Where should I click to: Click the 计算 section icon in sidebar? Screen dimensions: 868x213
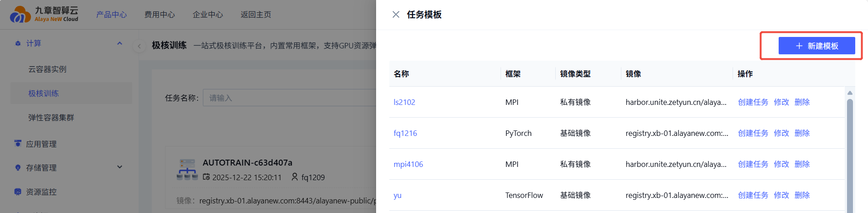(18, 43)
